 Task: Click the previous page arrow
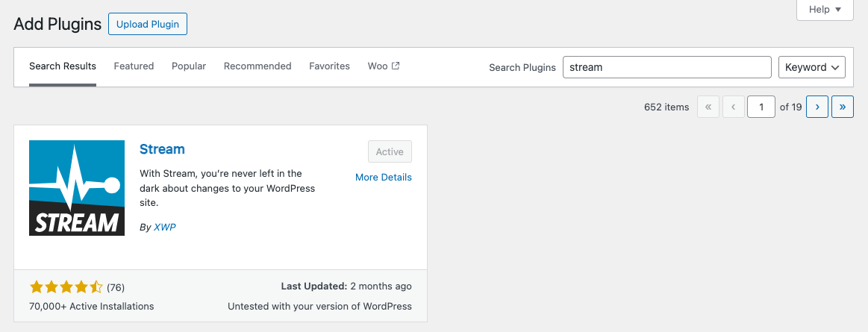(x=734, y=107)
